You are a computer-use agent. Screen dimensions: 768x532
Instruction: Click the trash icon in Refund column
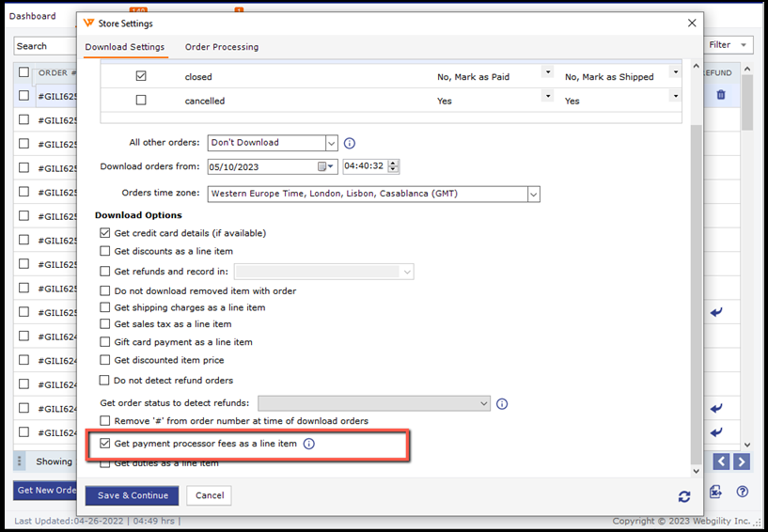pyautogui.click(x=721, y=95)
